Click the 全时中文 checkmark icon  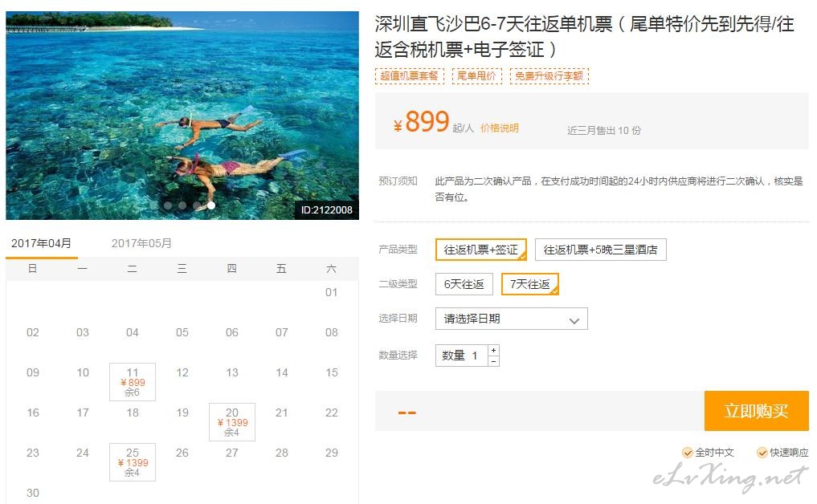687,453
